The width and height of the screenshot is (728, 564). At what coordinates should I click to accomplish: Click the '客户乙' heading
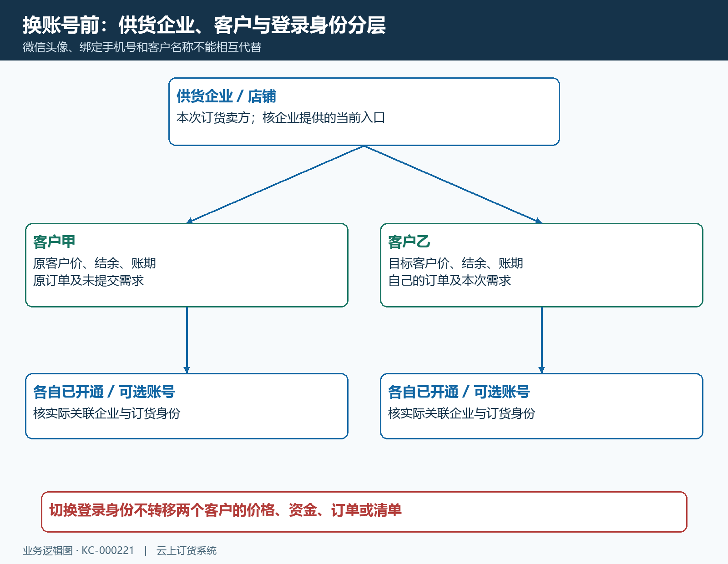pyautogui.click(x=409, y=242)
